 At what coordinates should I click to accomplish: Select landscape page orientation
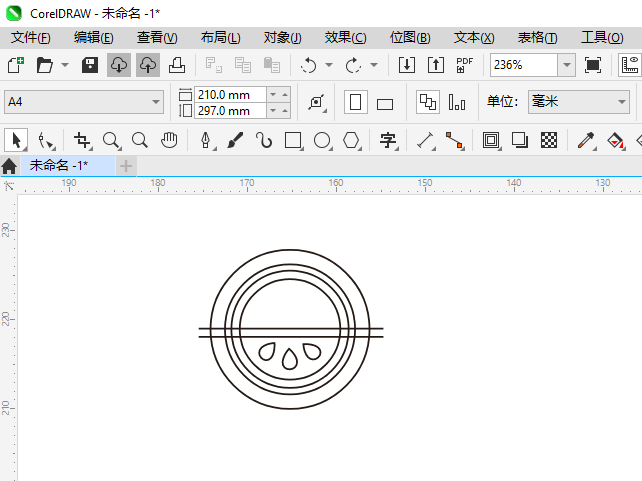pyautogui.click(x=384, y=104)
